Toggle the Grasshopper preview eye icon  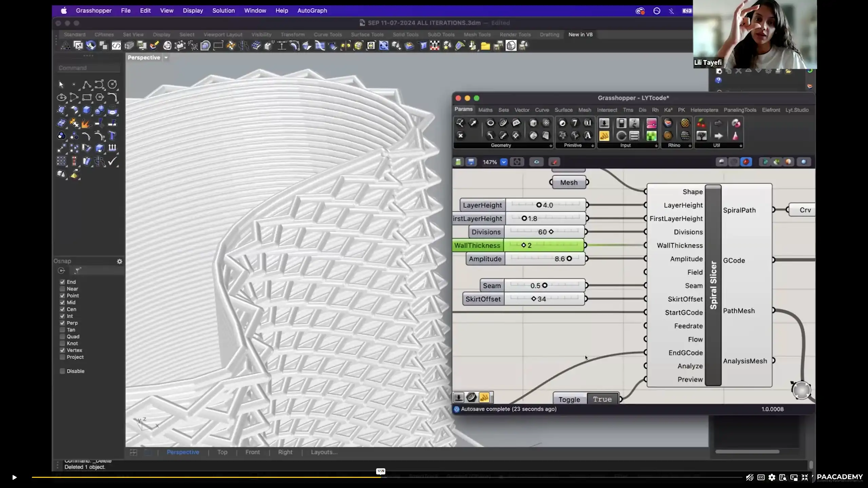click(x=536, y=162)
